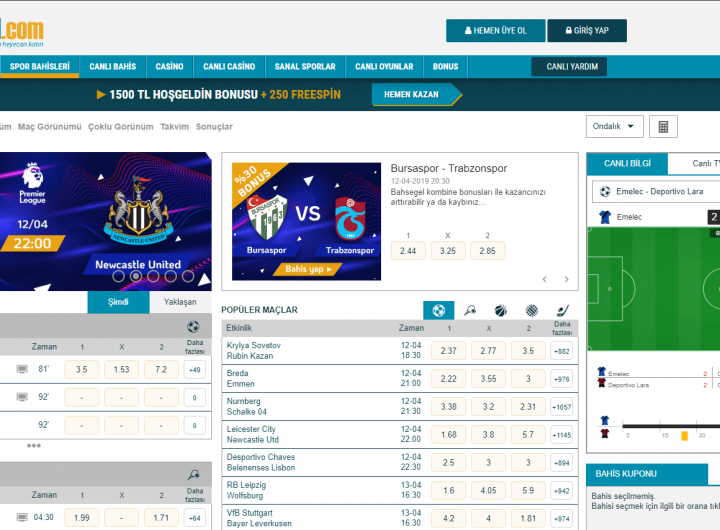Click the football icon in Şimdi section header
This screenshot has width=720, height=530.
(x=193, y=327)
